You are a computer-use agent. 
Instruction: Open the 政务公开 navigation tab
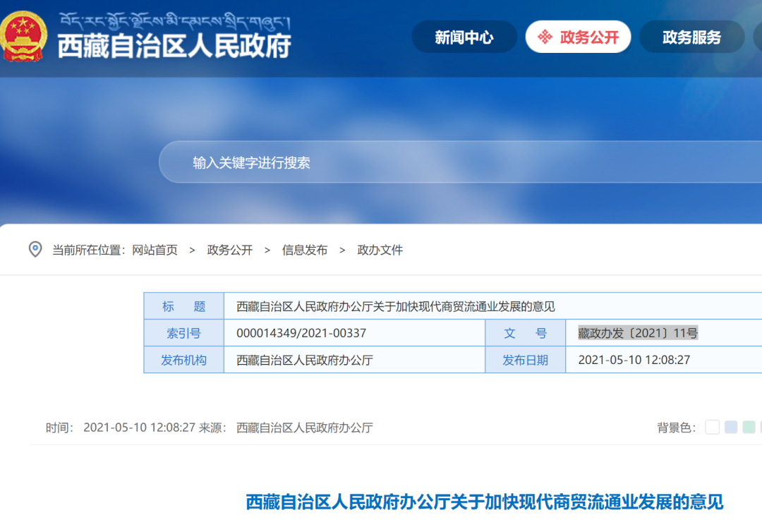[x=579, y=37]
